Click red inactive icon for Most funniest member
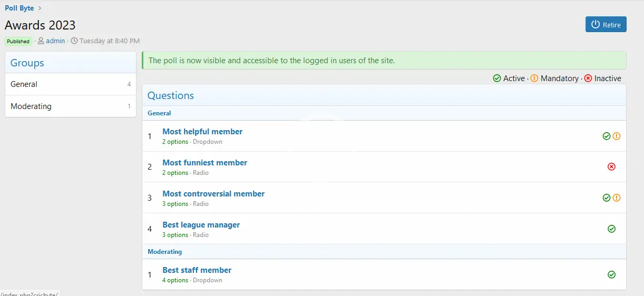 pos(611,166)
